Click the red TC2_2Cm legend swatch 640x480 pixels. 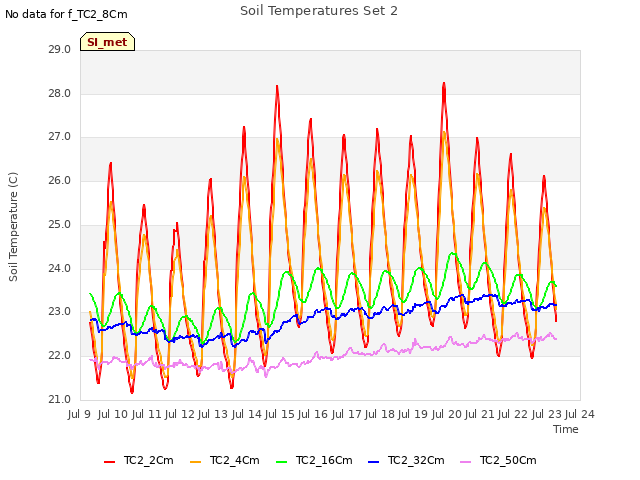109,462
